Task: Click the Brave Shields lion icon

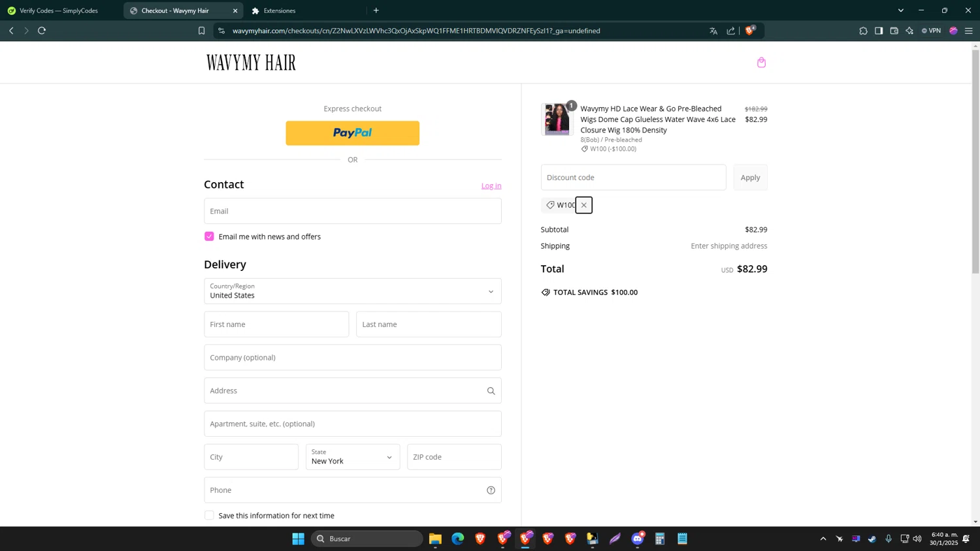Action: pyautogui.click(x=750, y=31)
